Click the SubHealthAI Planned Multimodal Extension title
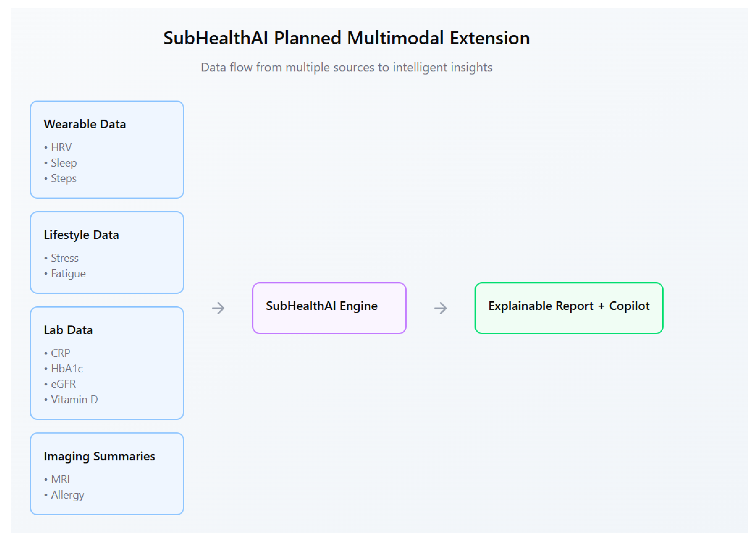 point(346,38)
